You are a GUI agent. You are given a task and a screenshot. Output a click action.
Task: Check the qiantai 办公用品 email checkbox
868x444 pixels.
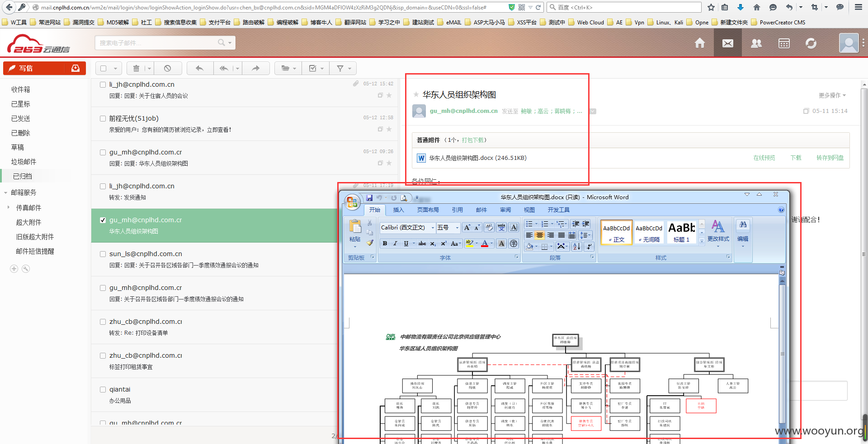pos(103,389)
